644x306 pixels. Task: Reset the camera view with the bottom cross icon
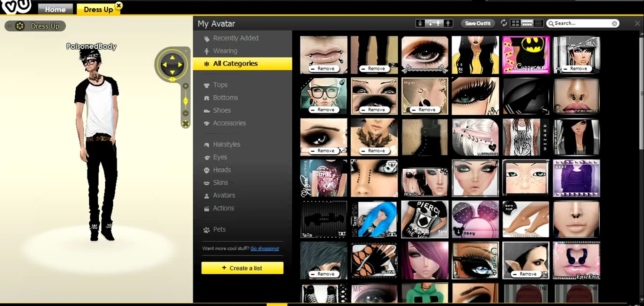(185, 124)
